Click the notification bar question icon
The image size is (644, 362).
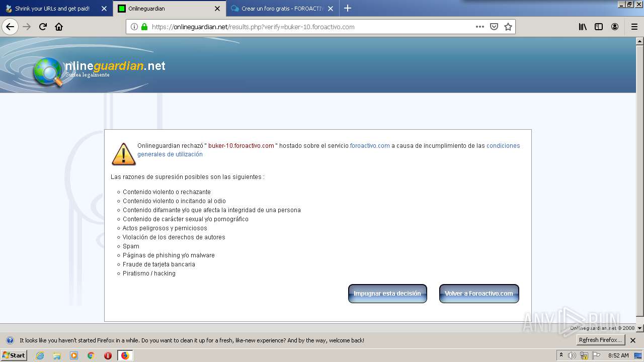click(10, 340)
